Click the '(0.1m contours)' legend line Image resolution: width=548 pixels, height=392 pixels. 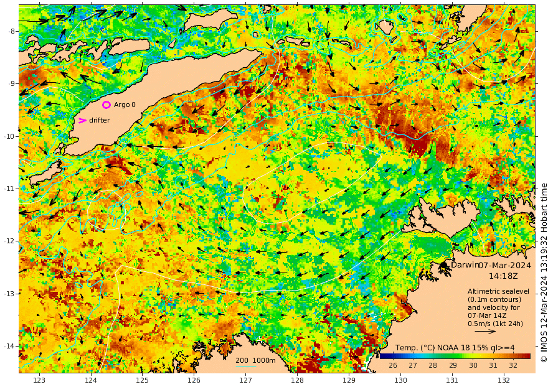pos(494,299)
